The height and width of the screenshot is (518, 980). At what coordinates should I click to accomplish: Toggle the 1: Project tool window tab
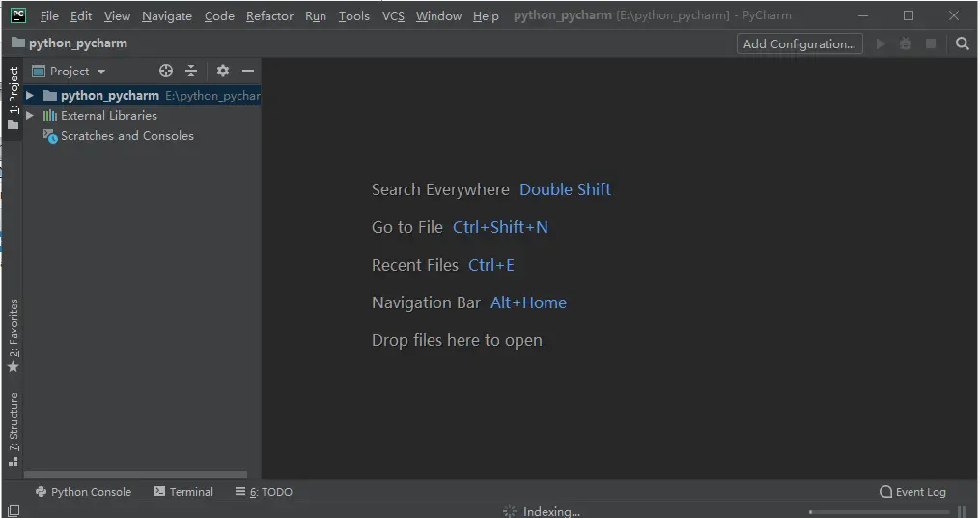[14, 99]
